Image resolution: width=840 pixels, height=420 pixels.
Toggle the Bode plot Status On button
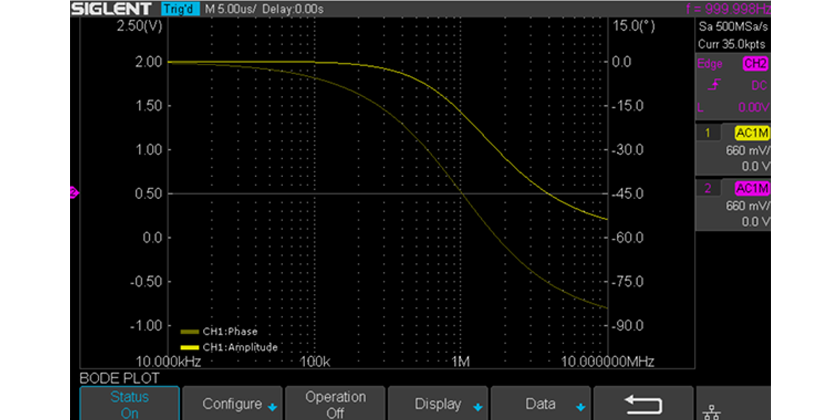(129, 404)
